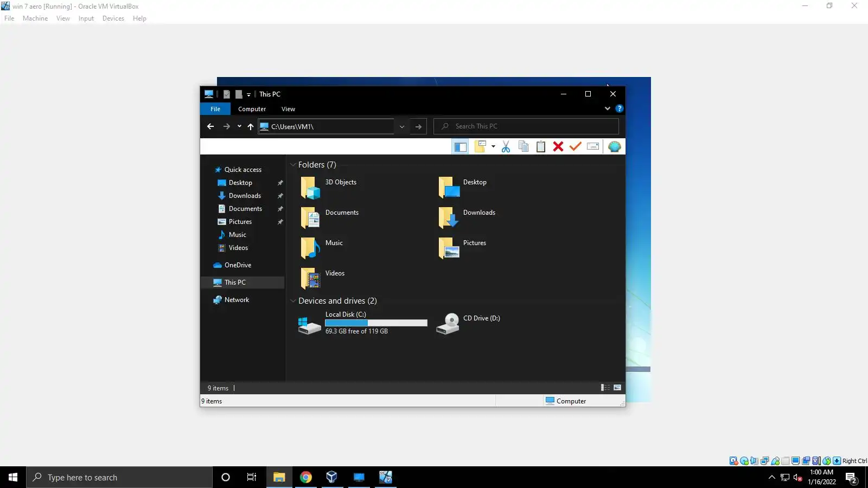868x488 pixels.
Task: Open the dropdown arrow beside new folder icon
Action: pyautogui.click(x=493, y=146)
